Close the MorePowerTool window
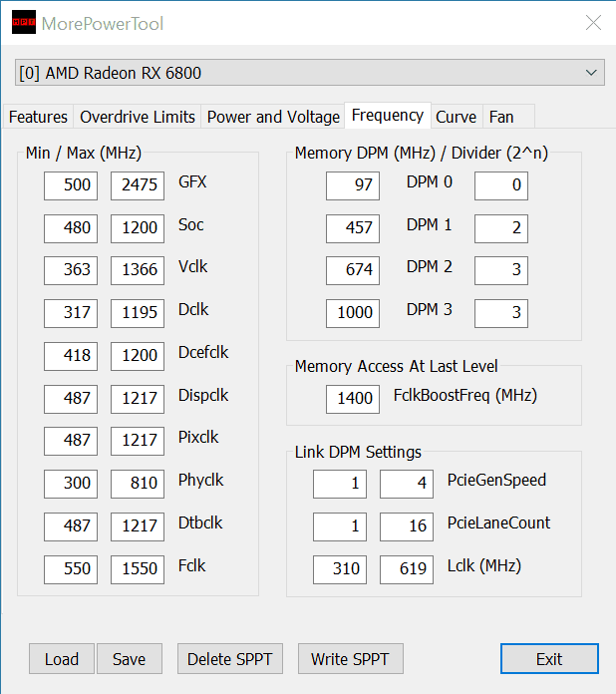Image resolution: width=616 pixels, height=694 pixels. 593,22
